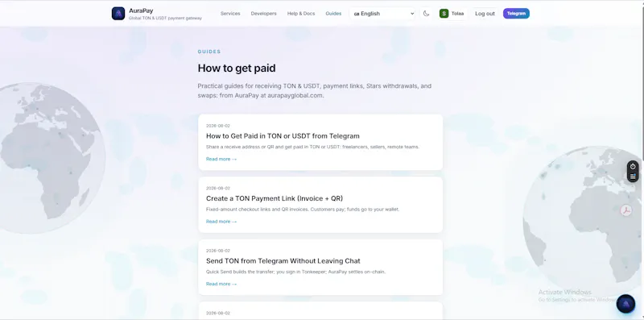644x320 pixels.
Task: Click the green S avatar next to Tolaa
Action: (x=444, y=14)
